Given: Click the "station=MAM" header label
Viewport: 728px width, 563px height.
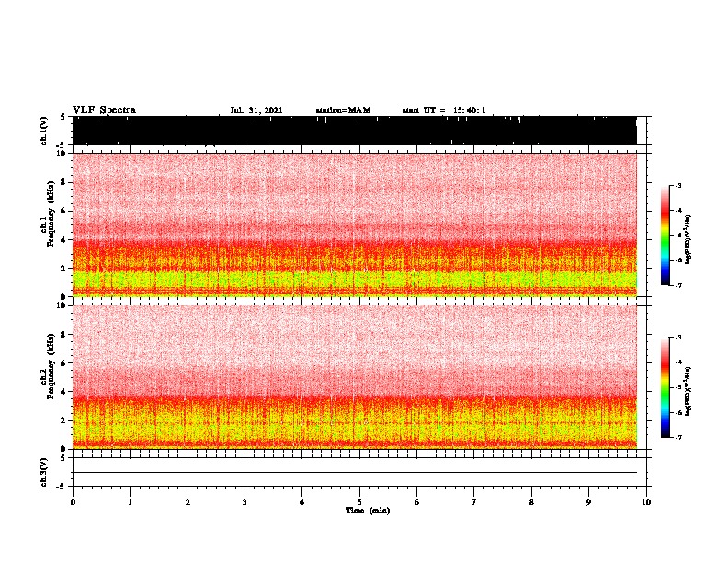Looking at the screenshot, I should 343,110.
